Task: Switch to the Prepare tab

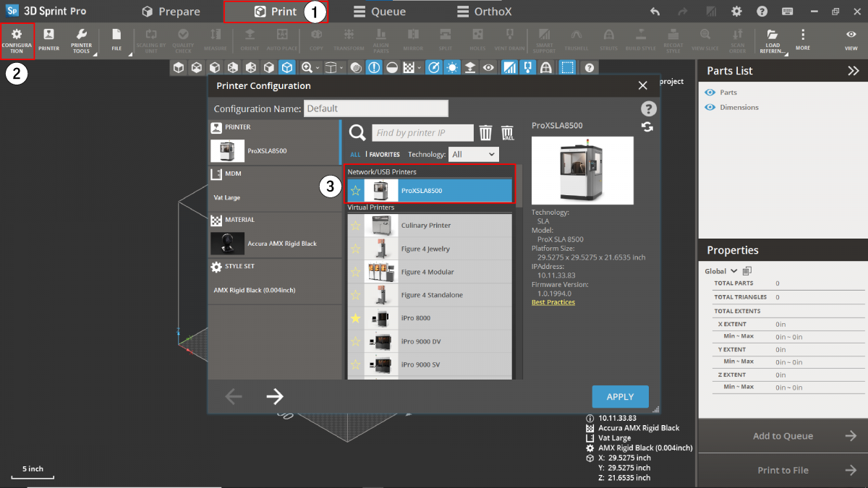Action: [x=171, y=12]
